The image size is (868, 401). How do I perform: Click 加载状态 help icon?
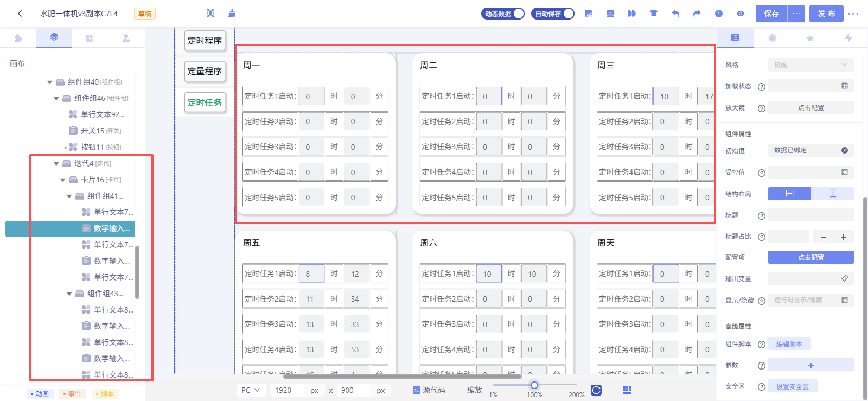762,86
